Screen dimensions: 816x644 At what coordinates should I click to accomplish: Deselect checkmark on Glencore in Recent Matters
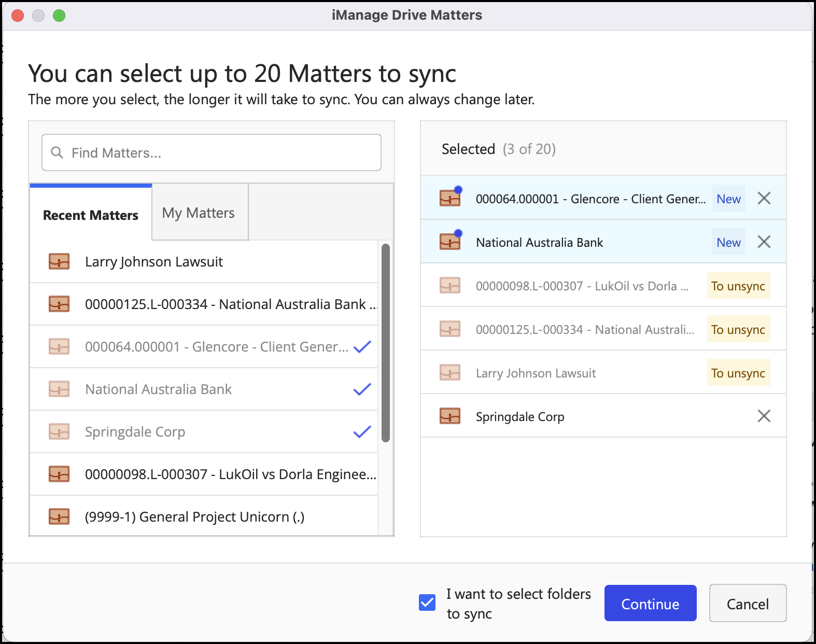pos(362,347)
